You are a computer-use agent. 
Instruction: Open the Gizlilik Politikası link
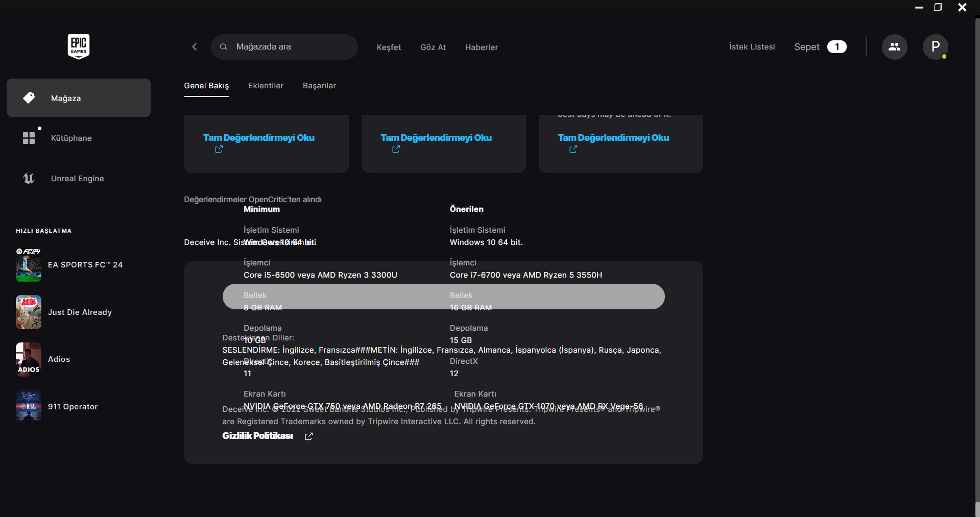tap(258, 436)
